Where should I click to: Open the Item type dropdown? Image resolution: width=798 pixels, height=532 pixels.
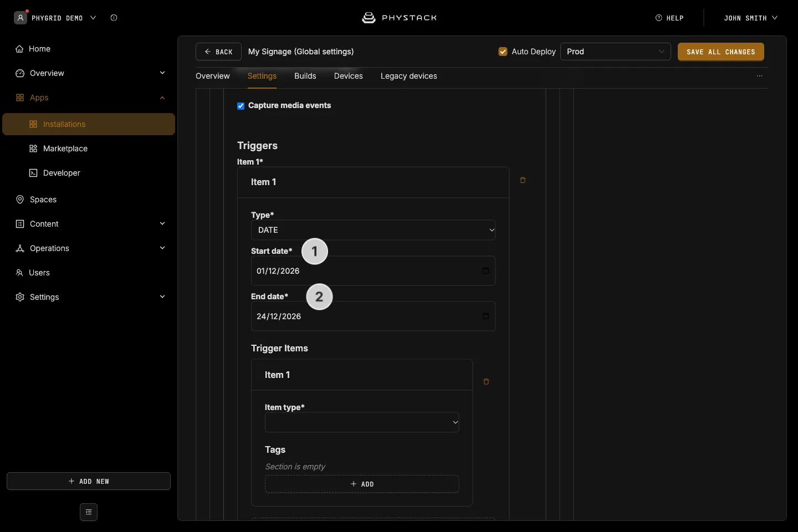point(362,422)
